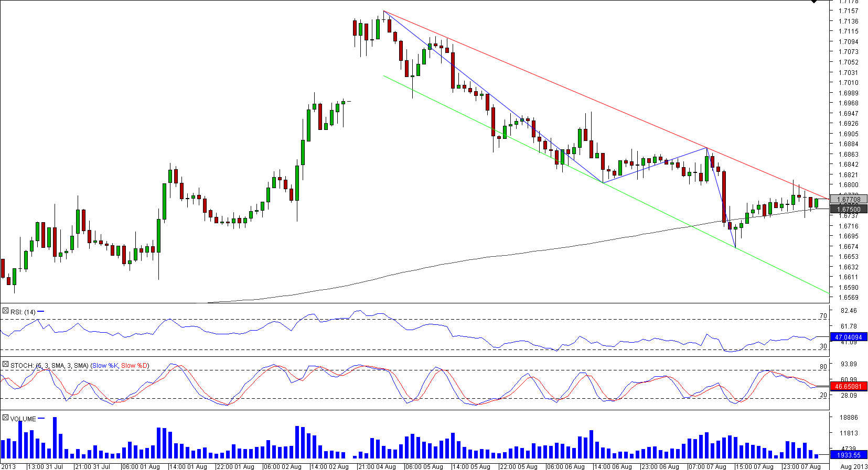Image resolution: width=868 pixels, height=470 pixels.
Task: Click the 1.6653 price axis label
Action: pos(849,257)
